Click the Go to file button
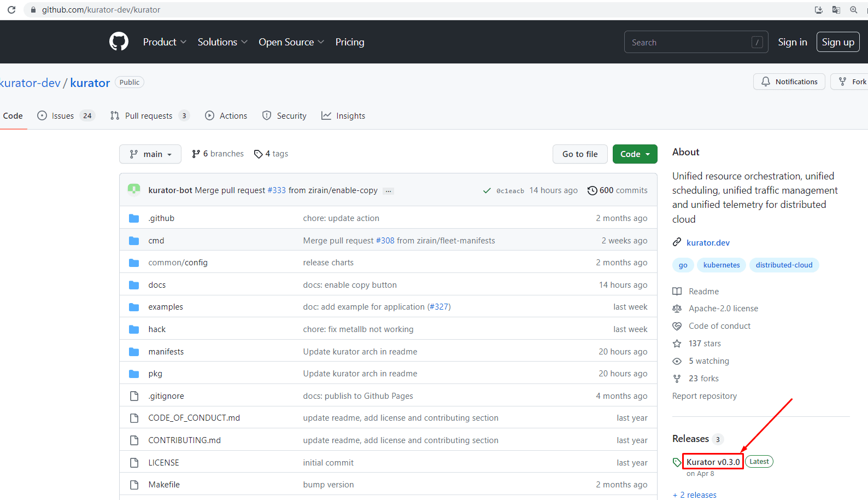The height and width of the screenshot is (500, 868). coord(580,154)
